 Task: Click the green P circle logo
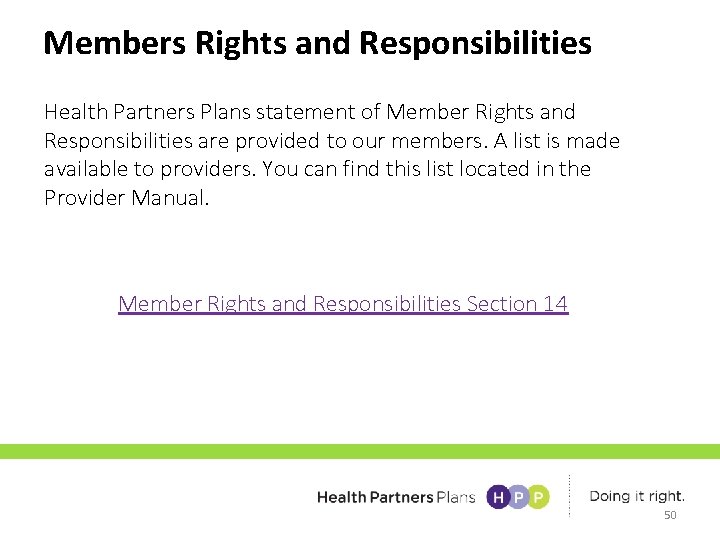[539, 497]
